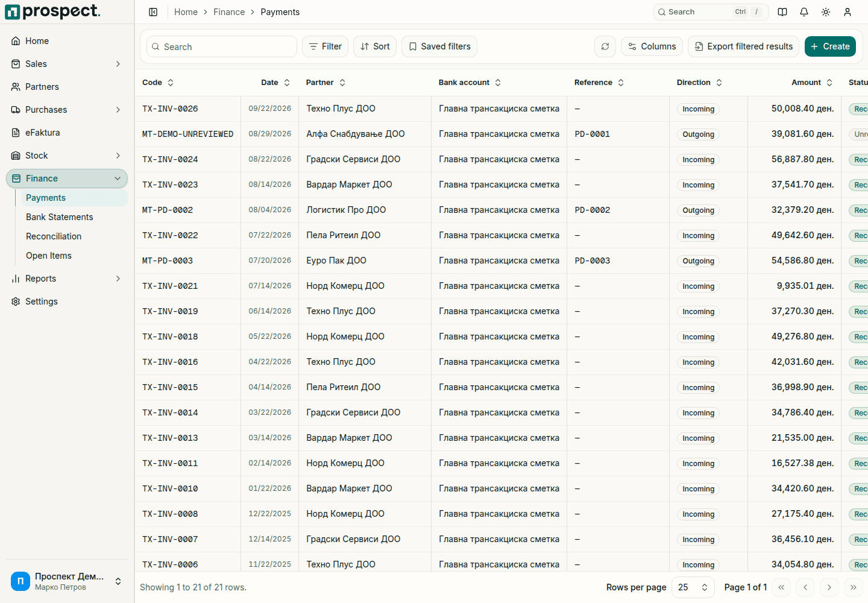Open the notifications bell
This screenshot has height=603, width=868.
click(804, 12)
